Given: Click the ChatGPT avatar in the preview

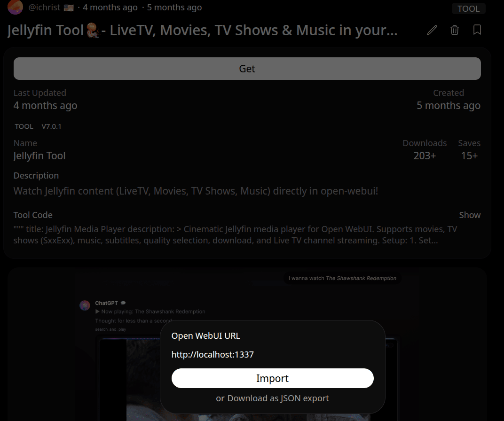Looking at the screenshot, I should [x=85, y=305].
